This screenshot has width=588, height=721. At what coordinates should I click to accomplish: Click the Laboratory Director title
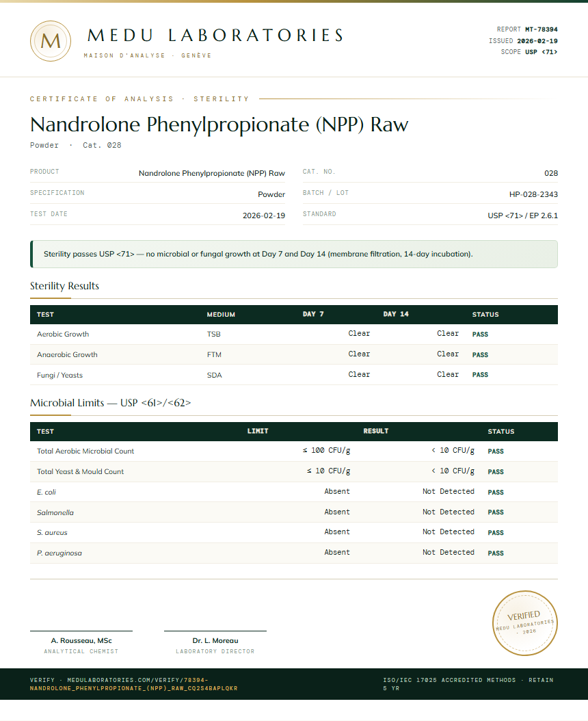click(x=215, y=651)
